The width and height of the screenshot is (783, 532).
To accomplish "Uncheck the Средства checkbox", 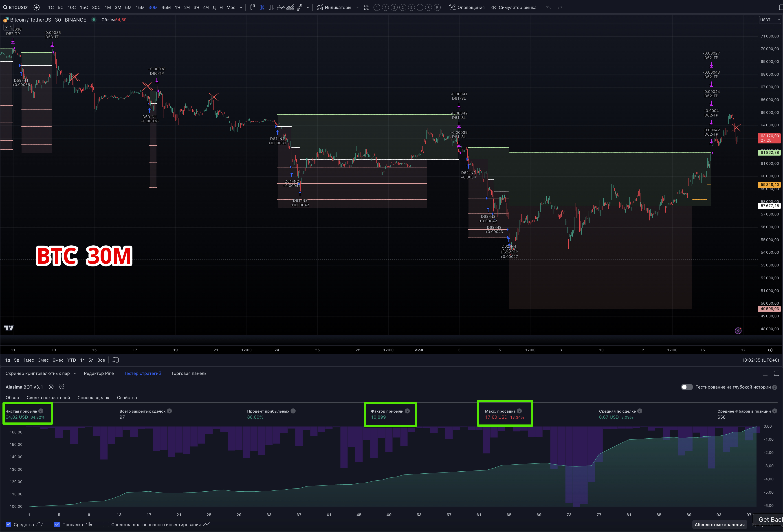I will (x=9, y=524).
